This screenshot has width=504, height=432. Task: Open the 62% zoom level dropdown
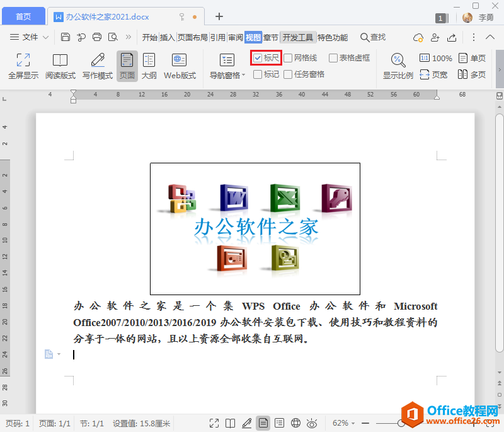(x=343, y=423)
